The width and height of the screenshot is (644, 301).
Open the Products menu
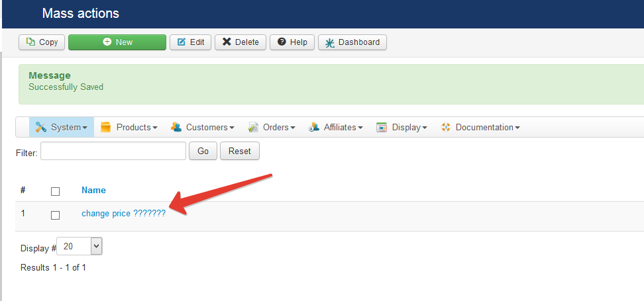click(x=129, y=127)
